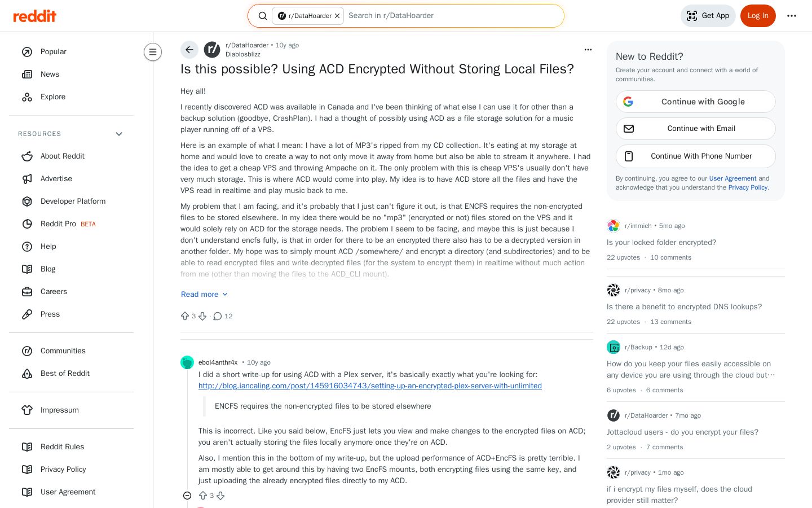Click the Log In button
The width and height of the screenshot is (812, 508).
pos(758,16)
